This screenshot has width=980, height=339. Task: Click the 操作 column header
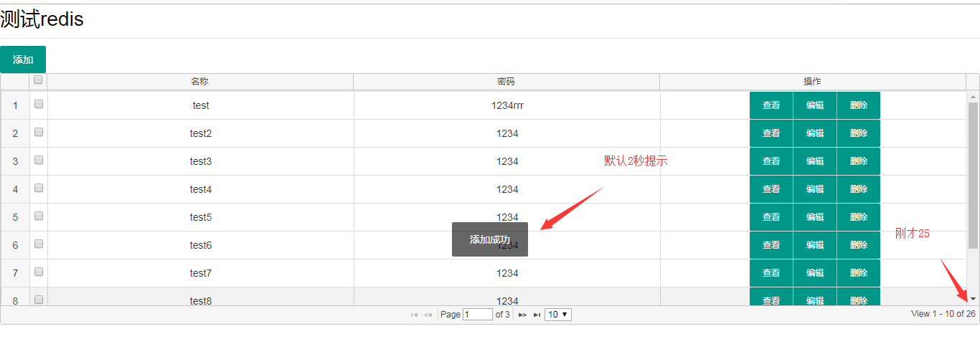[813, 82]
